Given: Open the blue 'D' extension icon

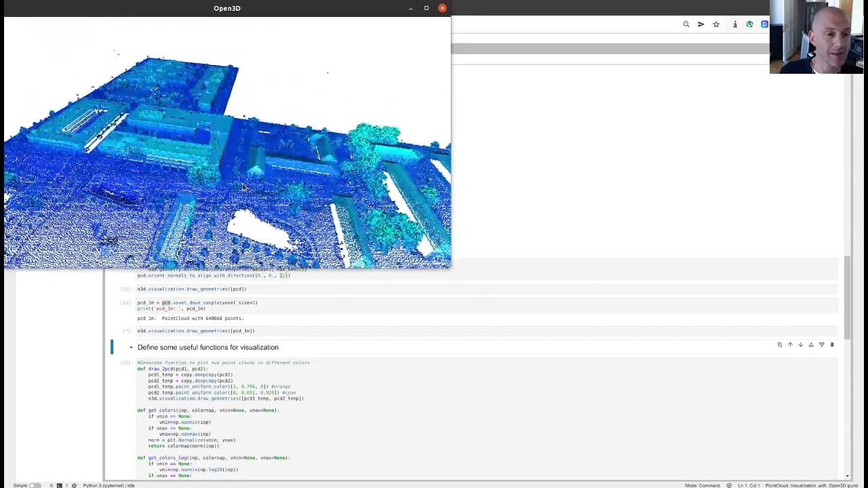Looking at the screenshot, I should click(764, 24).
